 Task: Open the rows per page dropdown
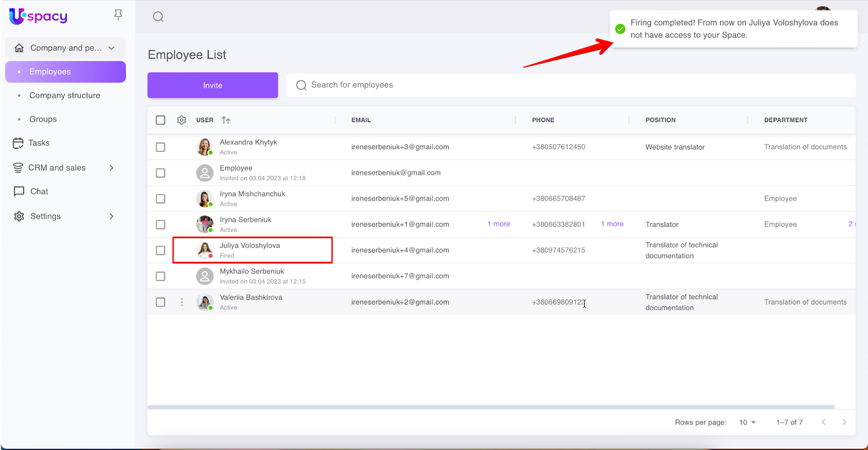pos(747,422)
